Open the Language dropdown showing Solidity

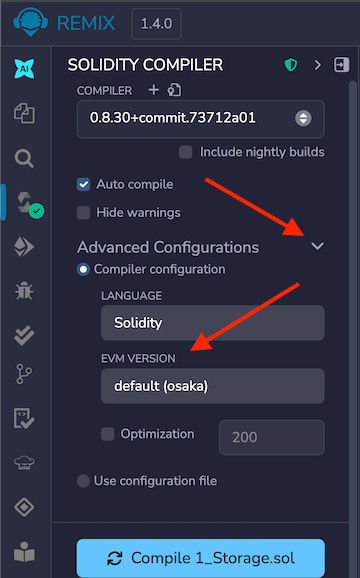[213, 323]
